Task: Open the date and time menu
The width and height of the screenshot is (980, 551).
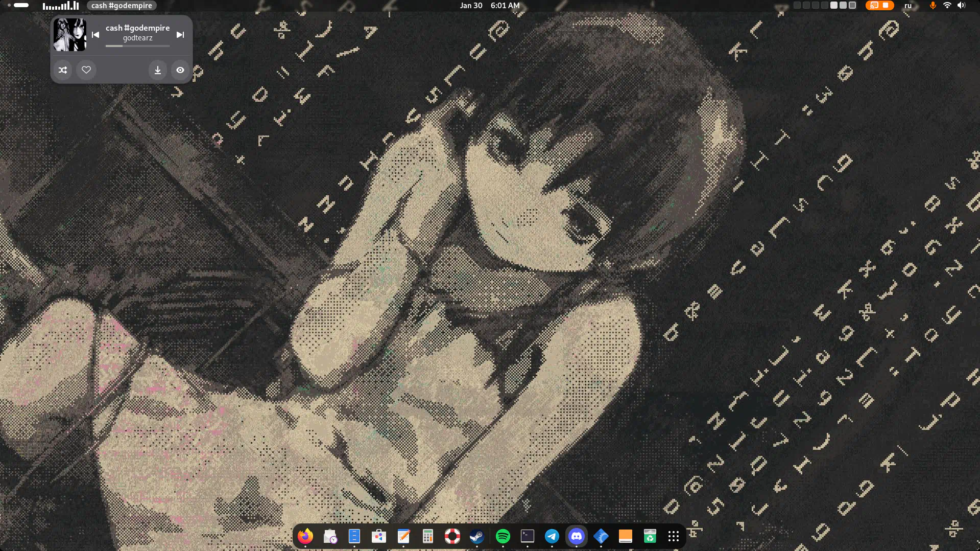Action: pyautogui.click(x=489, y=6)
